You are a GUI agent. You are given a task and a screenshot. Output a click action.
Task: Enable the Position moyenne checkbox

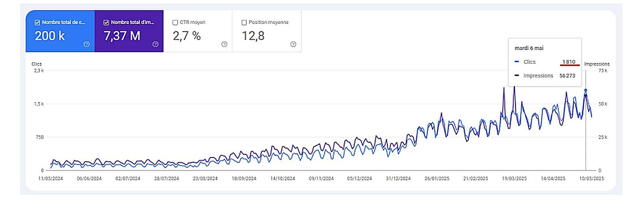pyautogui.click(x=244, y=22)
